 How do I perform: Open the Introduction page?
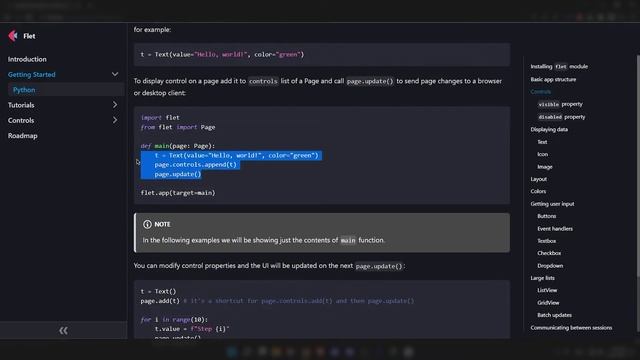pyautogui.click(x=27, y=59)
